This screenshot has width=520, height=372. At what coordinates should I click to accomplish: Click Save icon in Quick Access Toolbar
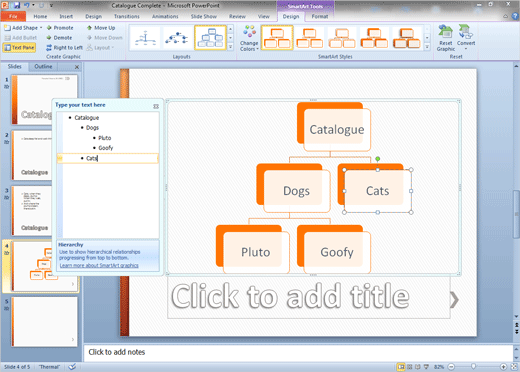pyautogui.click(x=17, y=5)
